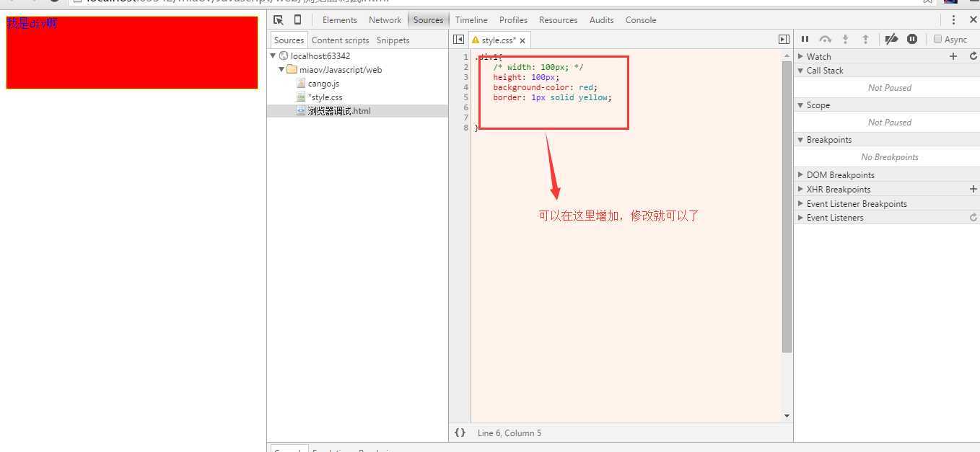The image size is (980, 452).
Task: Collapse the Scope section
Action: 800,105
